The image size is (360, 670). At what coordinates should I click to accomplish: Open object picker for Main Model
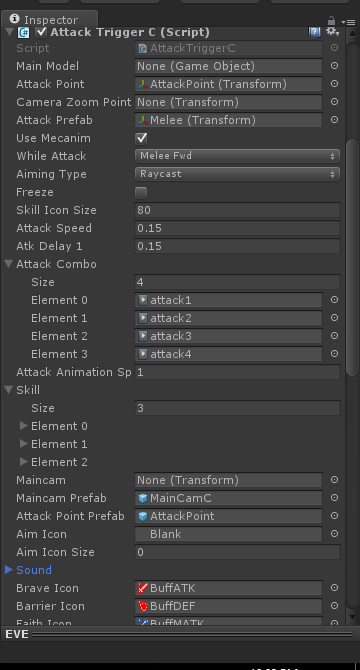tap(334, 66)
